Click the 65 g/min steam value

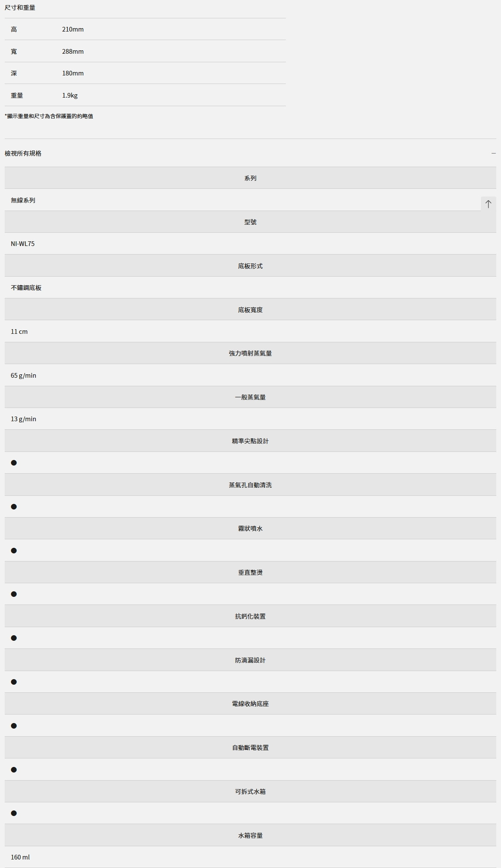(23, 375)
